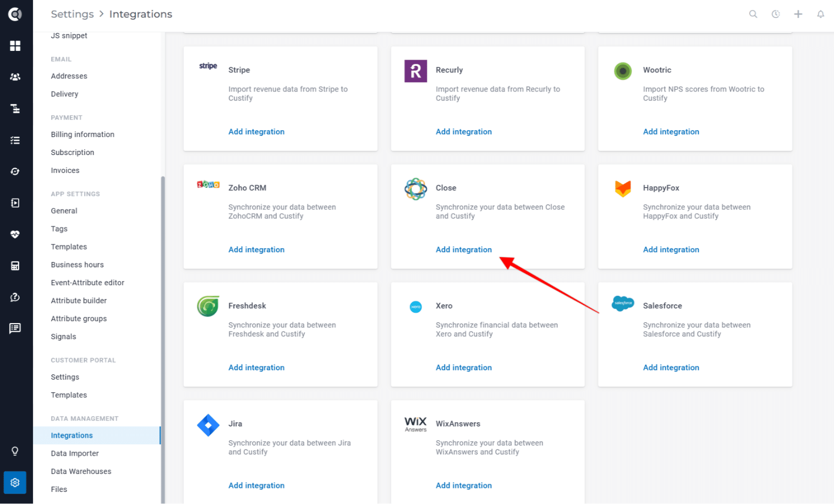Click the WixAnswers logo
The height and width of the screenshot is (504, 834).
[x=416, y=424]
